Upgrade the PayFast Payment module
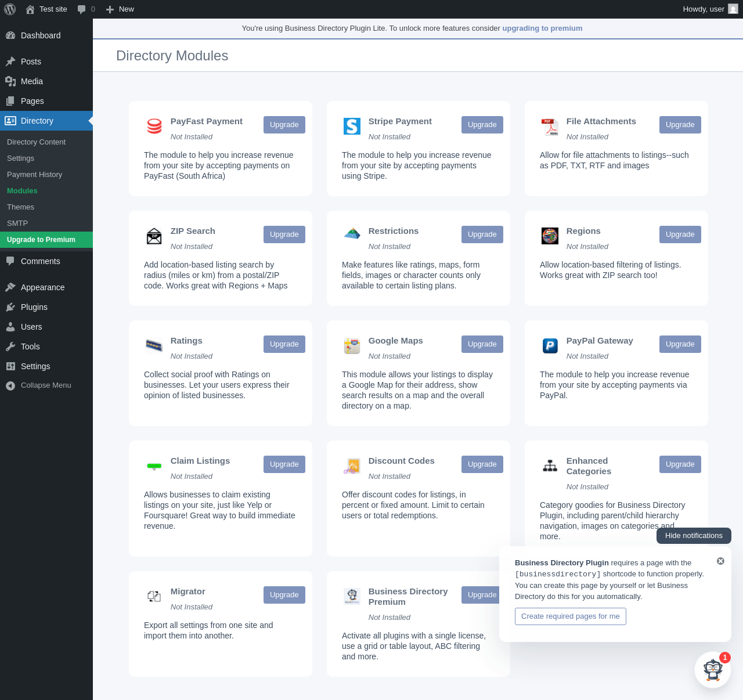The height and width of the screenshot is (700, 743). point(284,125)
